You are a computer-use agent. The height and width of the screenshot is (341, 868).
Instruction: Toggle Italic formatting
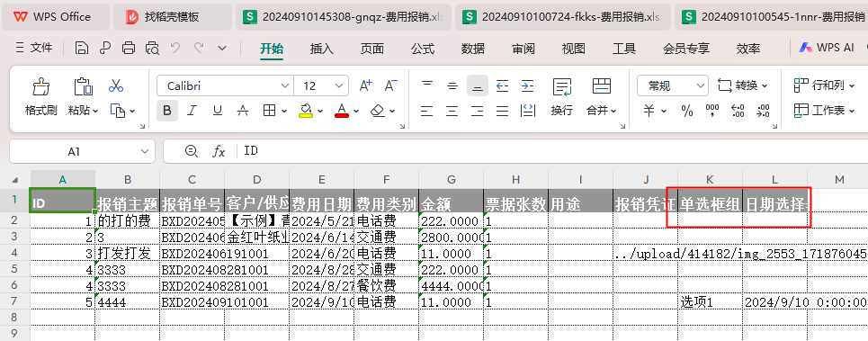click(192, 111)
